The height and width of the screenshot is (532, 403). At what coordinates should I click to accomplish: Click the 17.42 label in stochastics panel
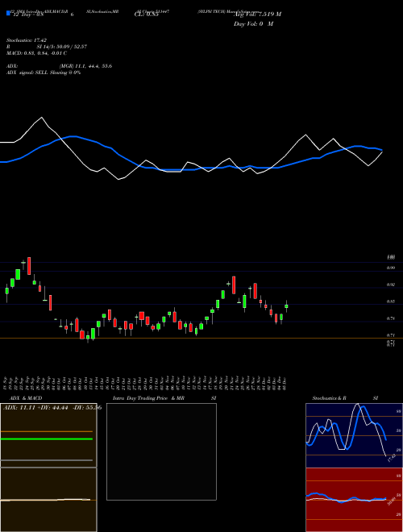(x=392, y=458)
